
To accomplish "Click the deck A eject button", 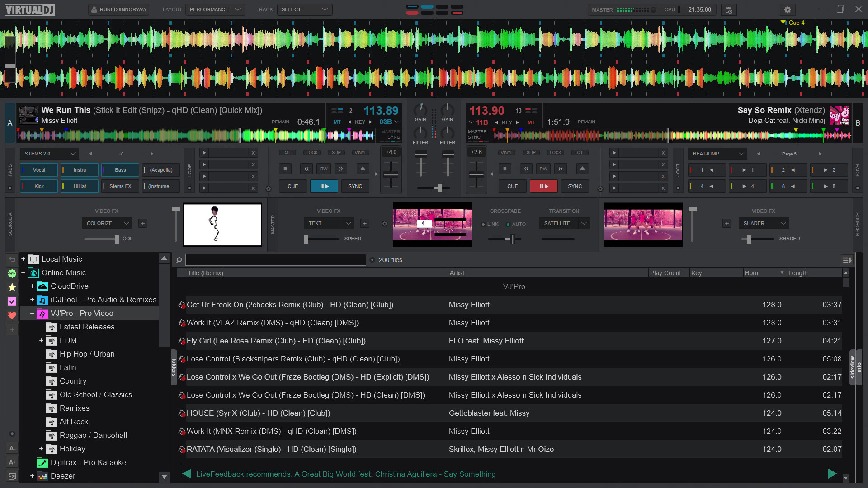I will (362, 169).
